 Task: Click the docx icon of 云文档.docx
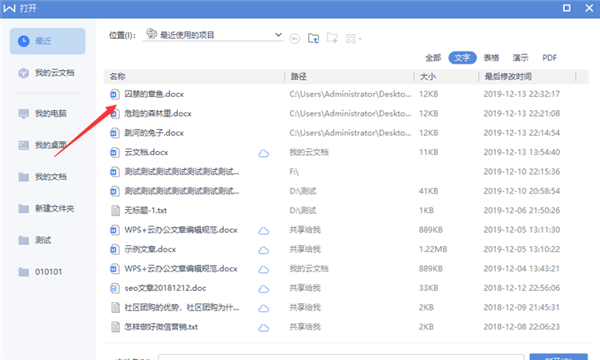tap(114, 153)
